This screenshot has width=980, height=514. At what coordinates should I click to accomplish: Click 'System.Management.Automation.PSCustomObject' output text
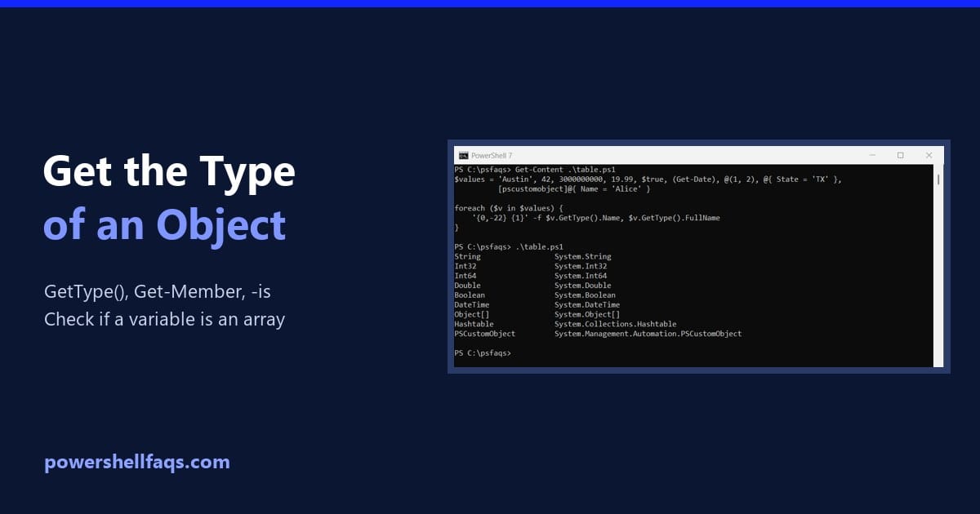coord(648,334)
